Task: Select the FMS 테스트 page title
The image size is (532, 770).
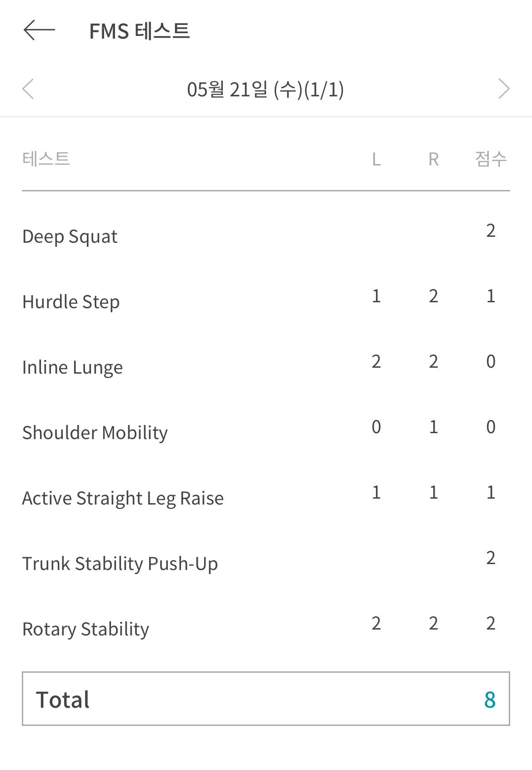Action: pos(139,31)
